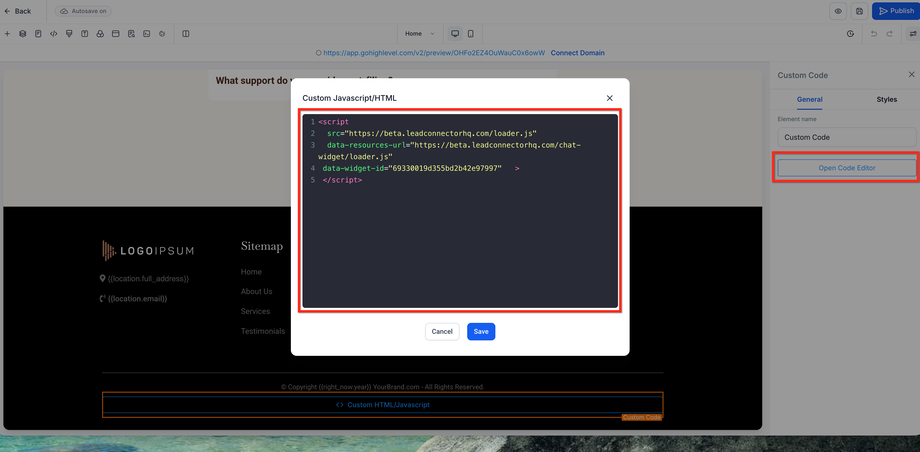This screenshot has height=452, width=920.
Task: Click Save in the code dialog
Action: 481,332
